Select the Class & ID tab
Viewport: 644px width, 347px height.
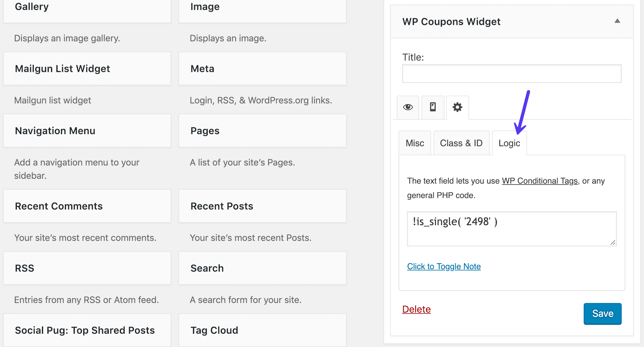[x=462, y=143]
